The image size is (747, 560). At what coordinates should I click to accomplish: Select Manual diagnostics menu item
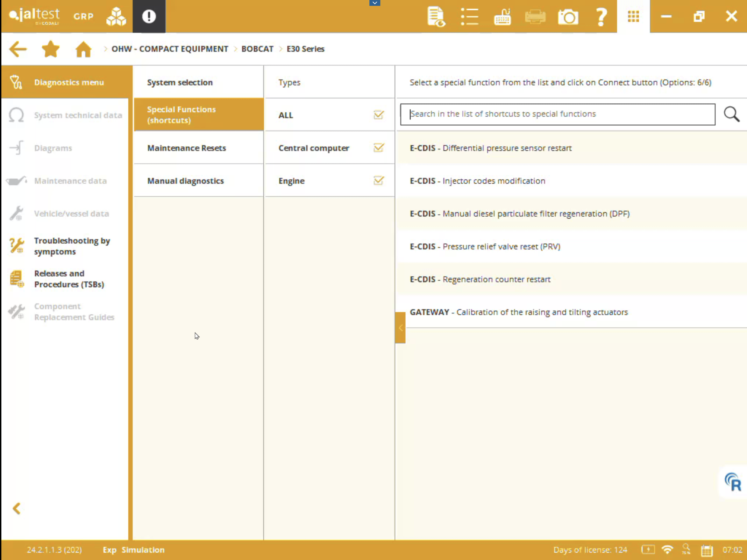click(185, 181)
